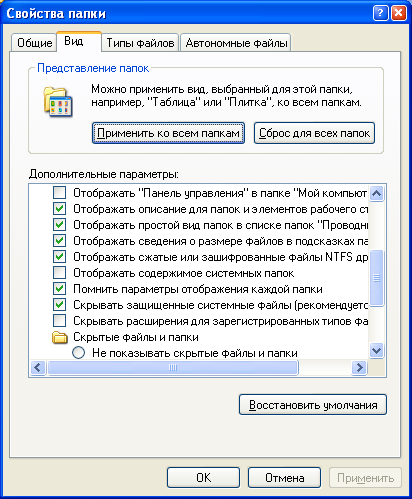Check "Скрывать расширения для зарегистрированных типов"
Image resolution: width=412 pixels, height=499 pixels.
(60, 321)
